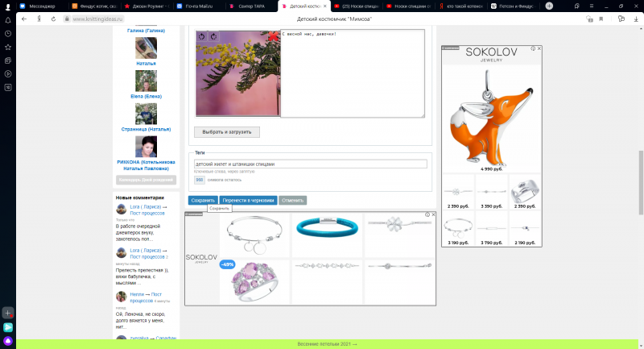Open Галина (Галина) profile link
The width and height of the screenshot is (644, 349).
146,31
